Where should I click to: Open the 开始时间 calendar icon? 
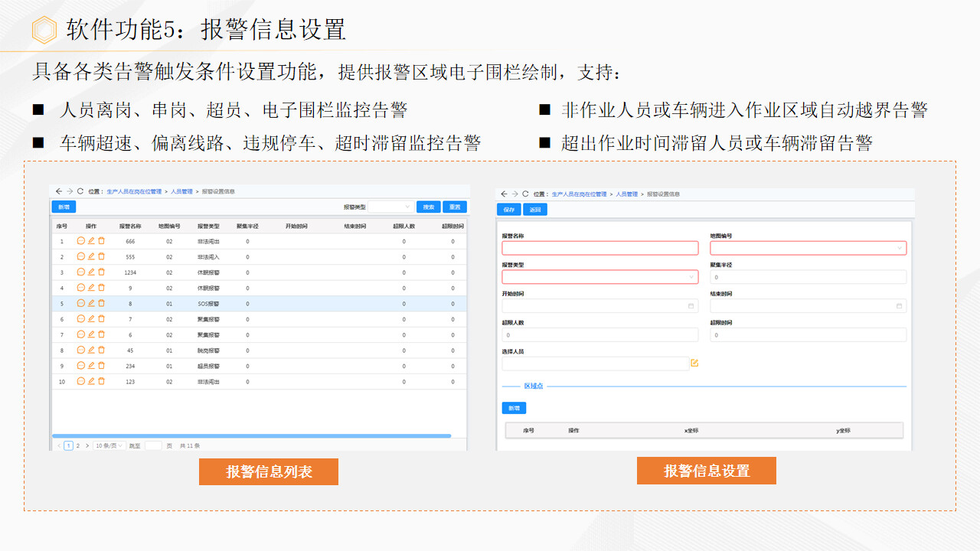pos(691,305)
